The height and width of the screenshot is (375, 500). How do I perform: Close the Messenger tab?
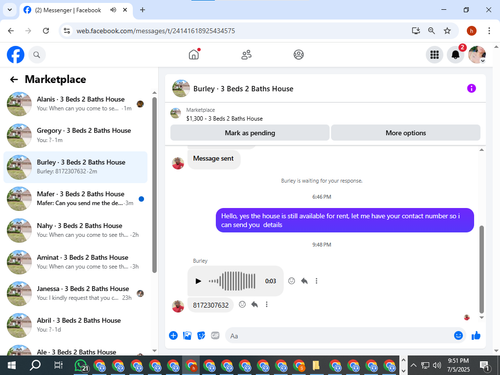125,10
